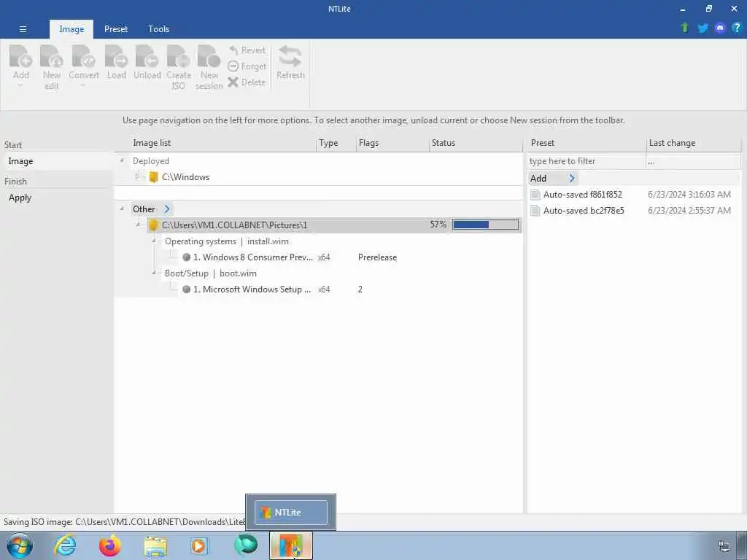Click the Microsoft Windows Setup status dot

pyautogui.click(x=187, y=289)
